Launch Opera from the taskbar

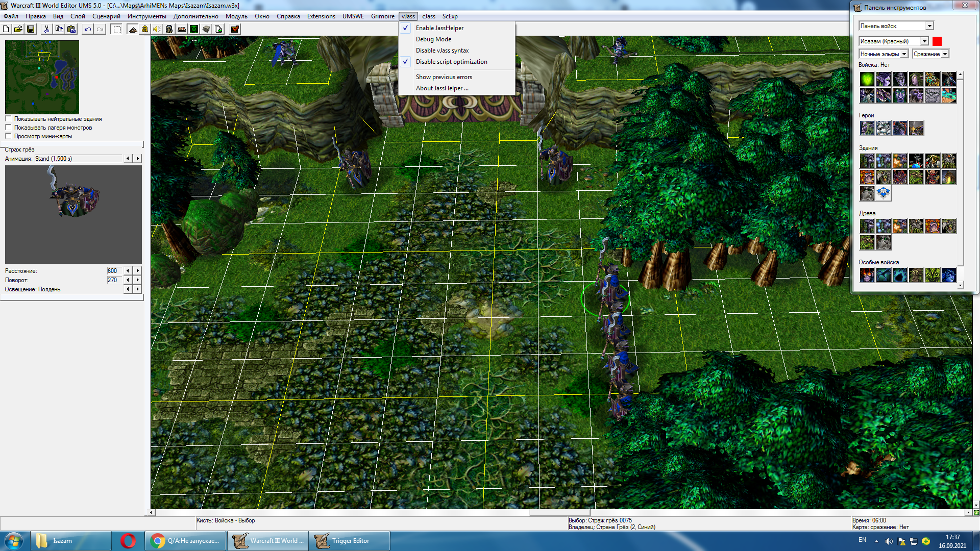(x=128, y=541)
